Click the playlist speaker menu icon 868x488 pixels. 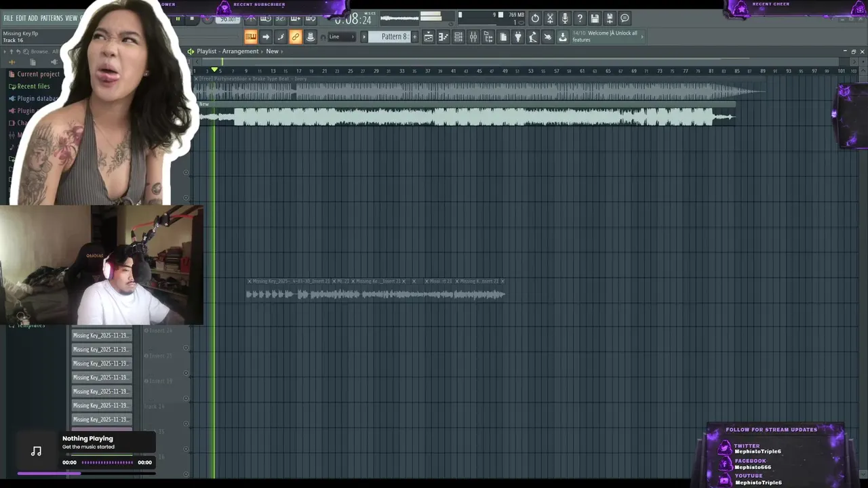(191, 52)
